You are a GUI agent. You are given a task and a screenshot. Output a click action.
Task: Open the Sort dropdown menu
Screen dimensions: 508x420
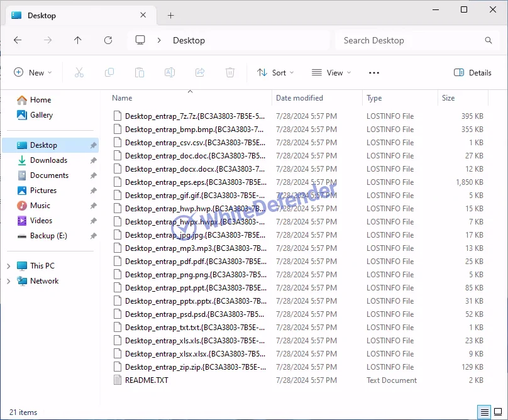pyautogui.click(x=275, y=73)
